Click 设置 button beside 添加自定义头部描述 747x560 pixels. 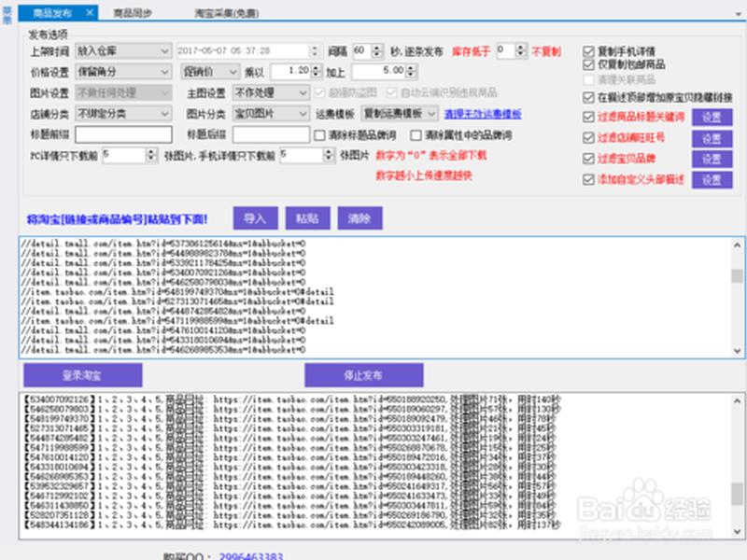pos(712,180)
